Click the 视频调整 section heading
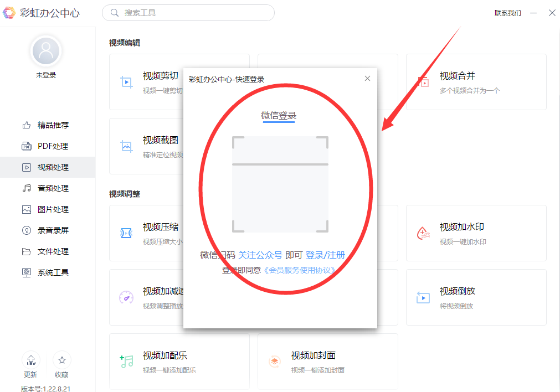Image resolution: width=560 pixels, height=392 pixels. coord(125,194)
